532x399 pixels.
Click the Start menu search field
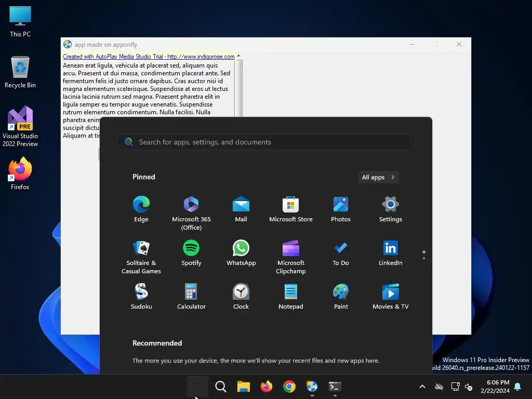click(266, 142)
